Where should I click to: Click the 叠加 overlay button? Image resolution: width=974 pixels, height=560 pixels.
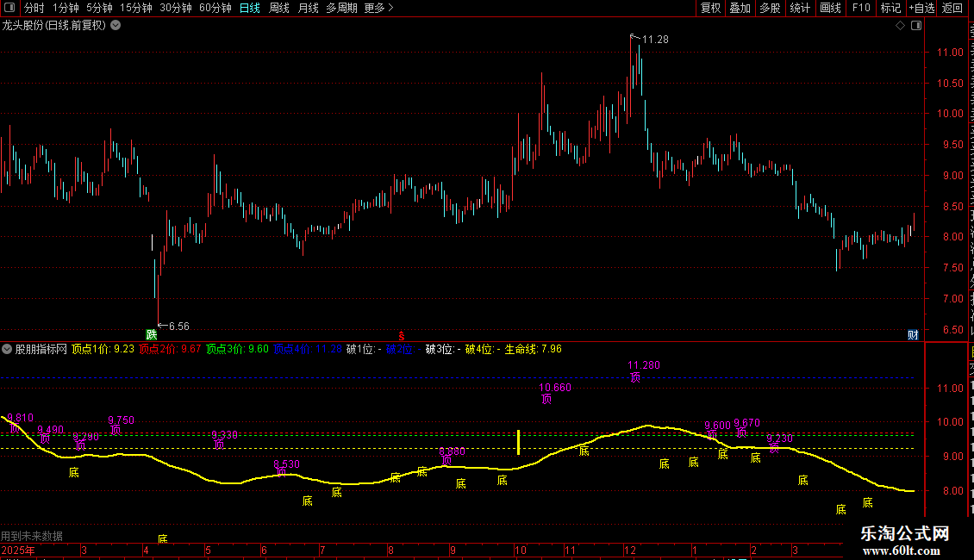click(x=740, y=8)
